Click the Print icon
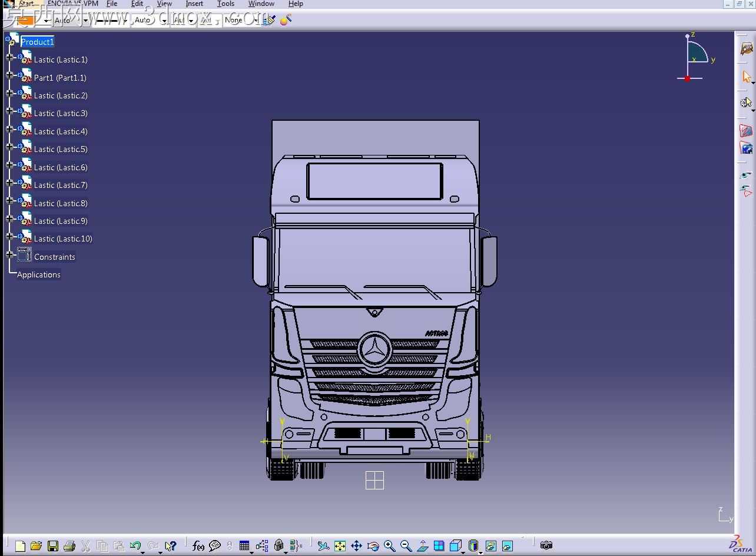 [x=69, y=546]
